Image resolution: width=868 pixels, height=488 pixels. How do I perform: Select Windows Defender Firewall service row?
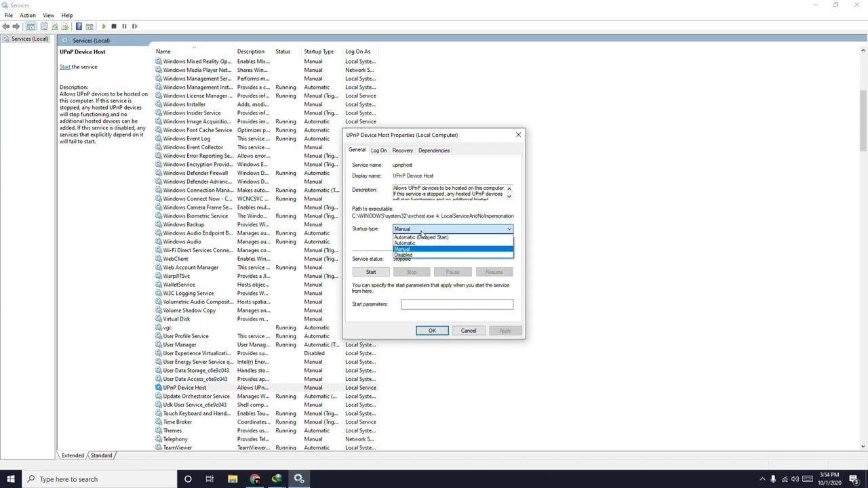[195, 173]
